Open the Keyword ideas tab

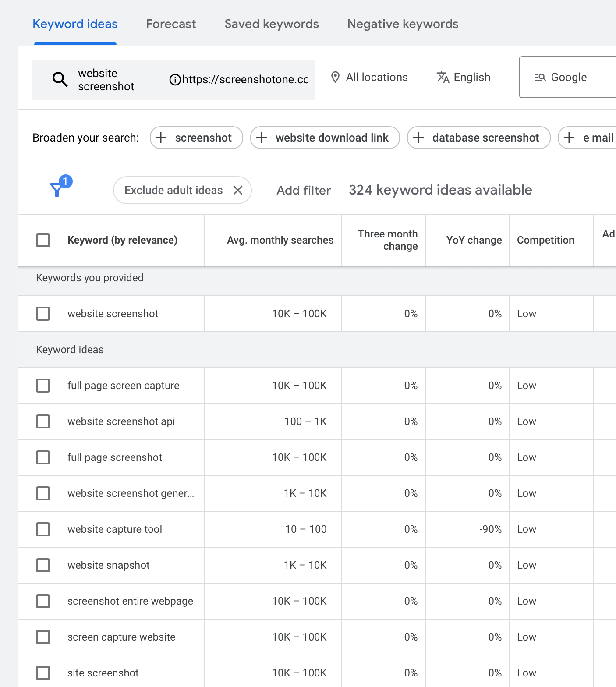(75, 24)
